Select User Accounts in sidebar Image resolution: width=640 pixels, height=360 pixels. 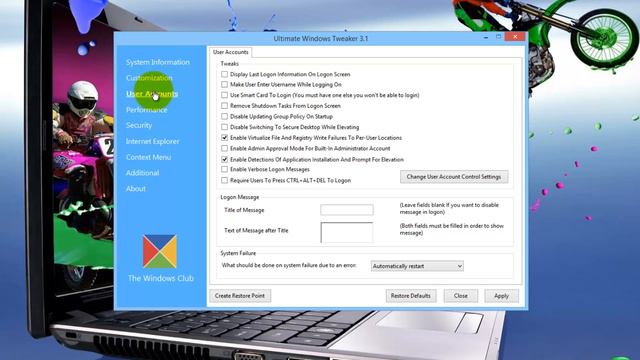(152, 94)
